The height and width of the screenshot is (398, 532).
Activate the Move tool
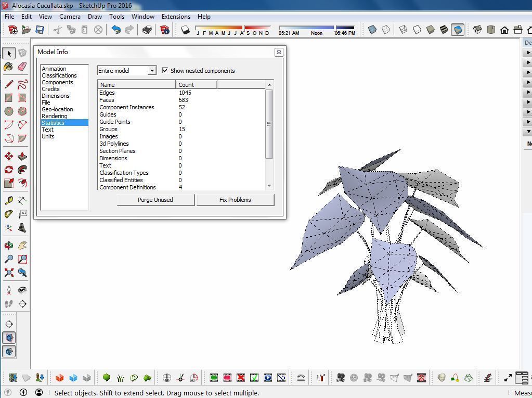pyautogui.click(x=9, y=156)
